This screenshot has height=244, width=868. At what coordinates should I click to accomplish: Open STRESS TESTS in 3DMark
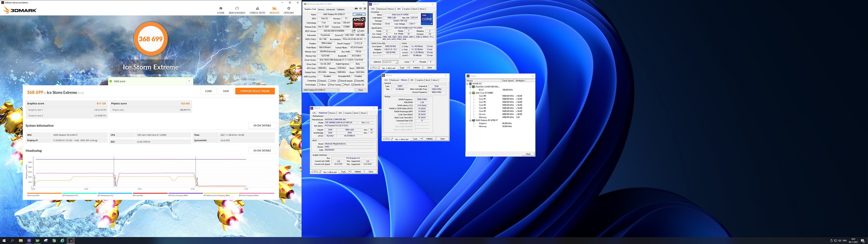coord(257,10)
